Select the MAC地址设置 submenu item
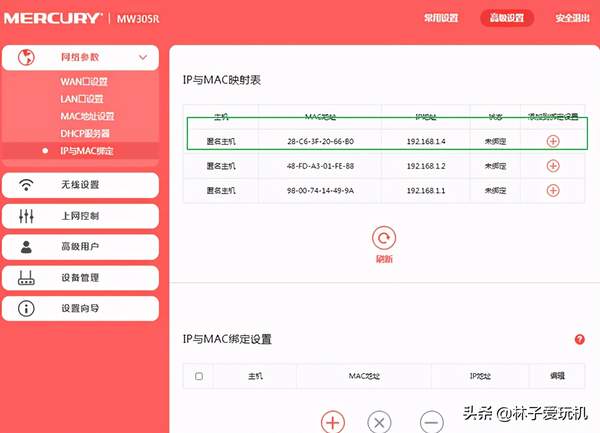The image size is (600, 433). point(87,116)
